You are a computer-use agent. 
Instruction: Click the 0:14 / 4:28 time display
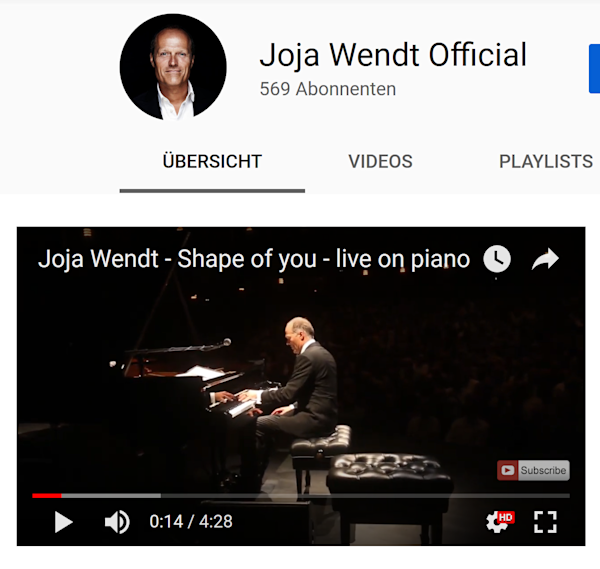[191, 522]
